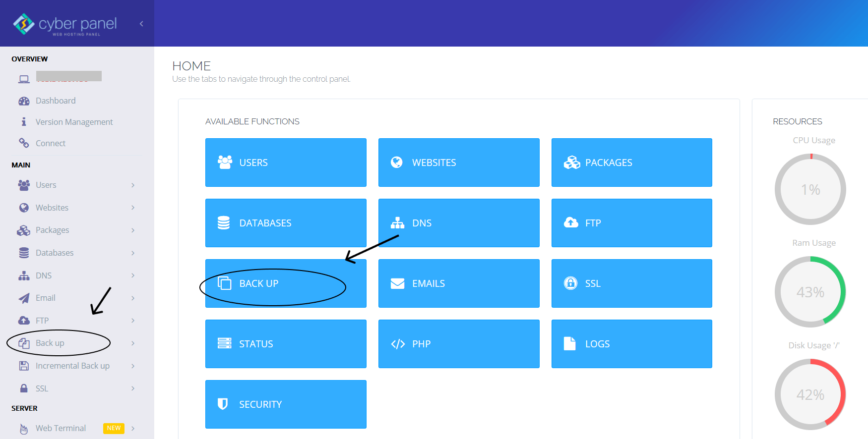Viewport: 868px width, 439px height.
Task: Open the BACK UP function tile
Action: tap(286, 283)
